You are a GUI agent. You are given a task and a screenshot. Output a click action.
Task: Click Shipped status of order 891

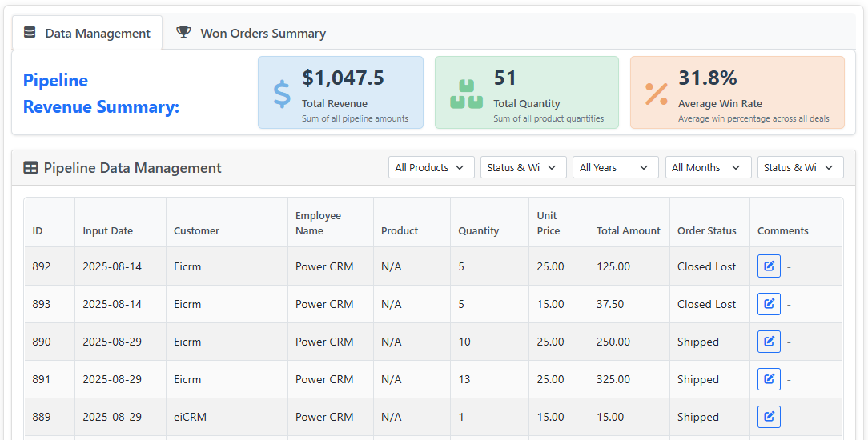[698, 379]
